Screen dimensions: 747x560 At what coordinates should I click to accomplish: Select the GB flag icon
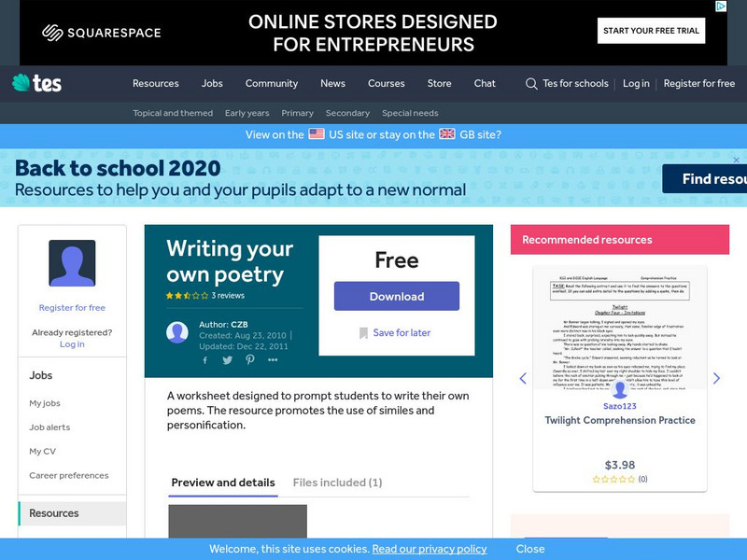(x=447, y=133)
